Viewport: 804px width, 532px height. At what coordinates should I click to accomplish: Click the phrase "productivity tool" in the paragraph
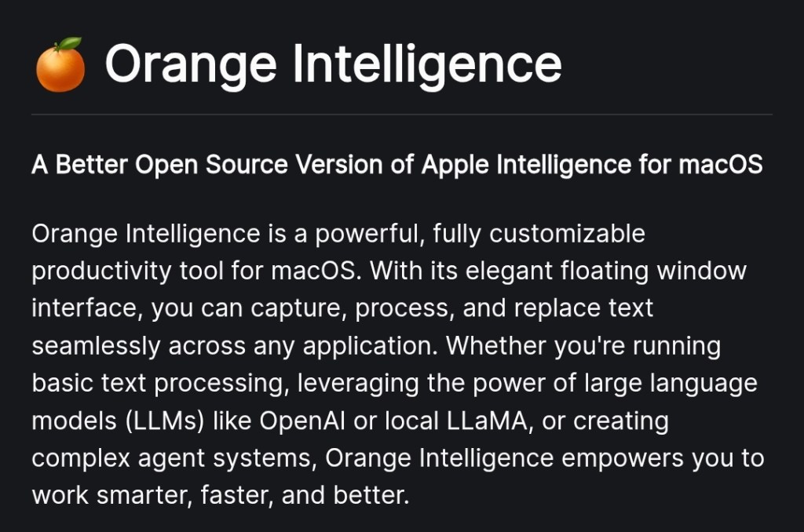tap(127, 271)
